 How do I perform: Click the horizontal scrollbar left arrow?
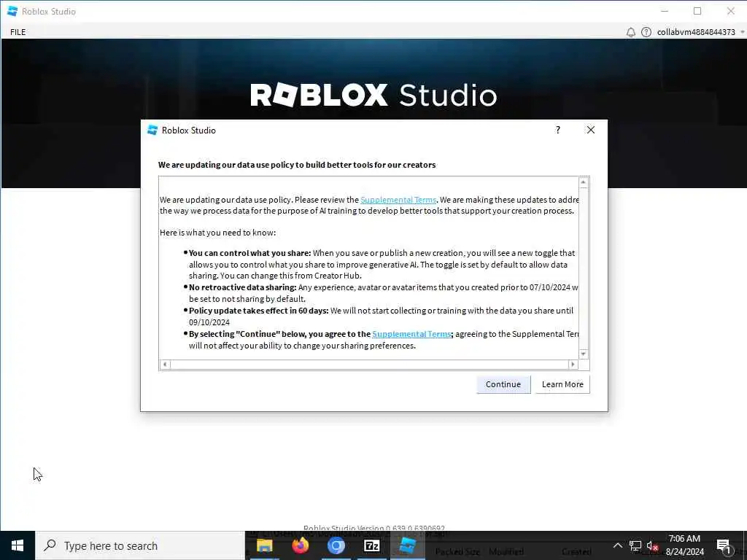[x=165, y=365]
